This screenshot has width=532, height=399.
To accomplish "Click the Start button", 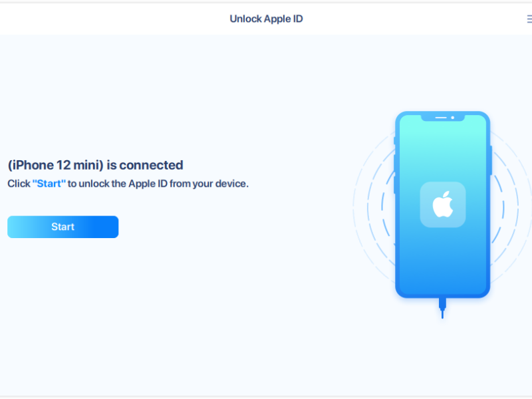I will pyautogui.click(x=63, y=227).
